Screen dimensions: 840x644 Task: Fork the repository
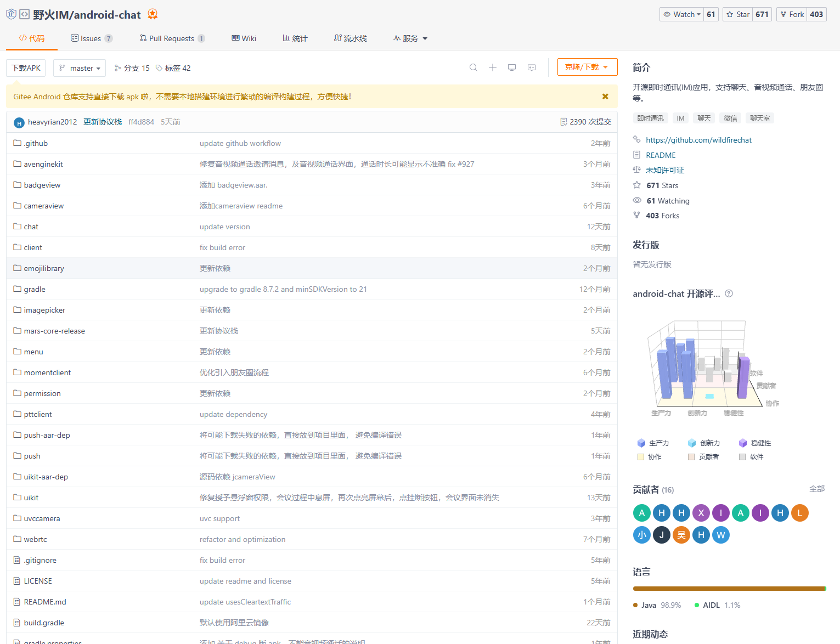point(792,14)
